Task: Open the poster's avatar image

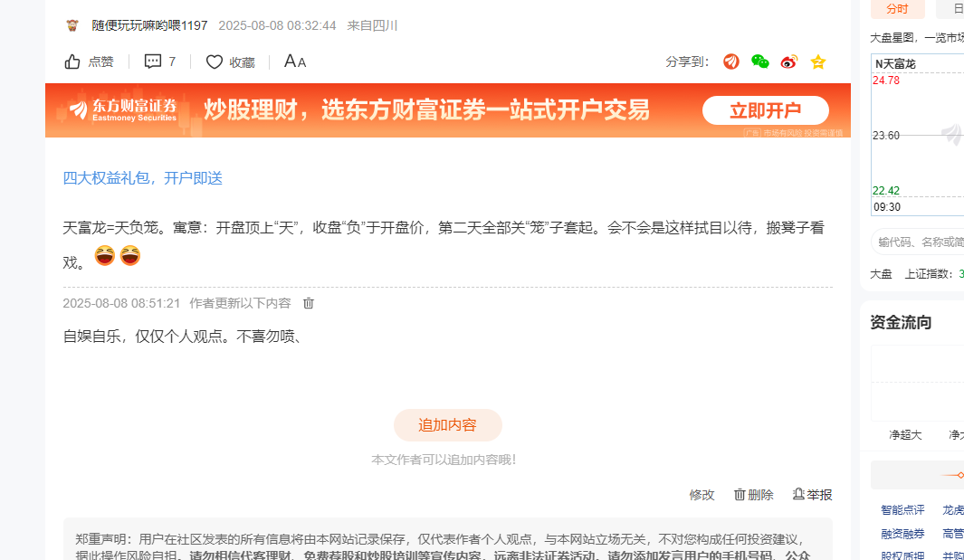Action: coord(72,25)
